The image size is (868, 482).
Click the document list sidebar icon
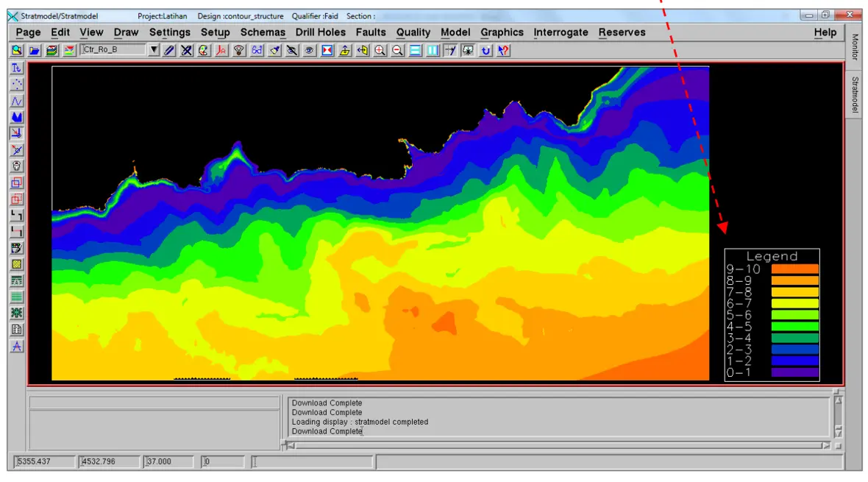tap(17, 330)
